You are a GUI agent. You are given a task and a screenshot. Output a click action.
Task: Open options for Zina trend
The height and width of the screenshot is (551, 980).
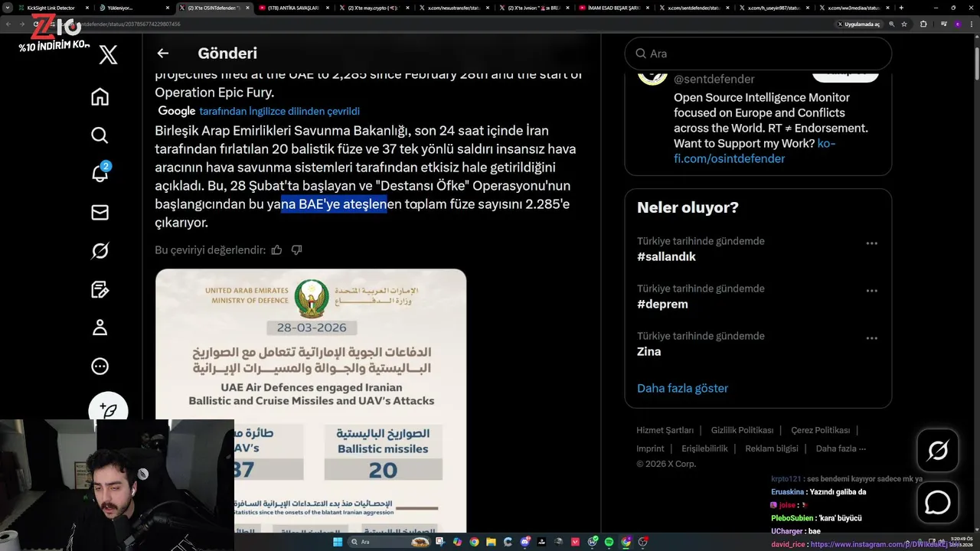tap(871, 338)
